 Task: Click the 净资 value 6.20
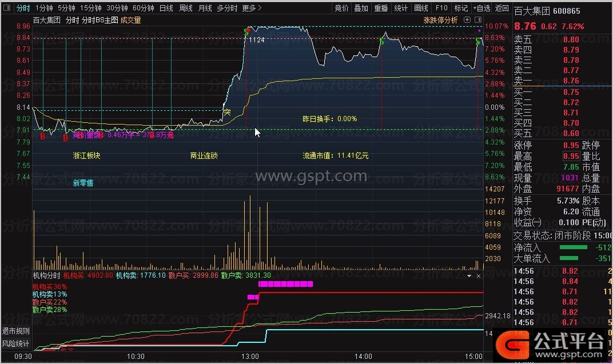coord(571,211)
